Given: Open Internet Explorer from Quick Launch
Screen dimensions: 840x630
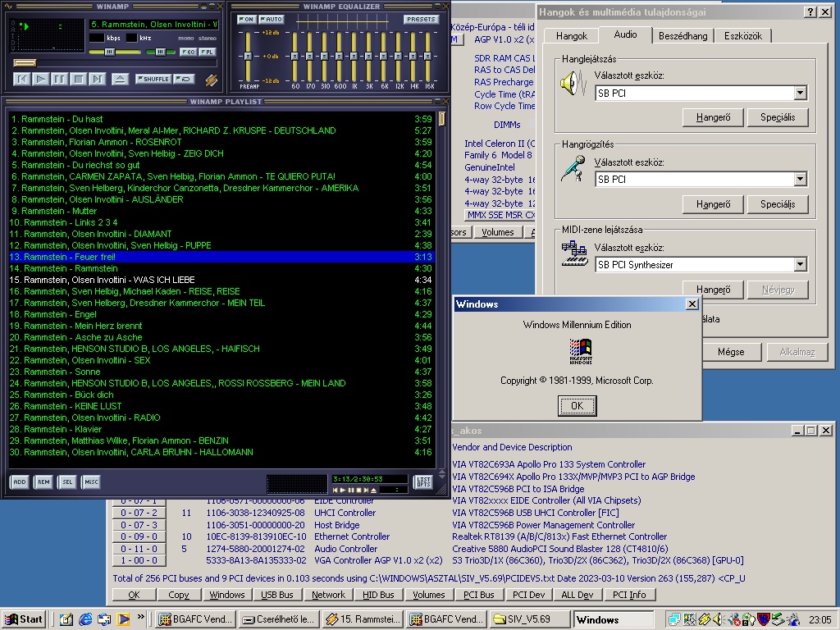Looking at the screenshot, I should (x=84, y=619).
